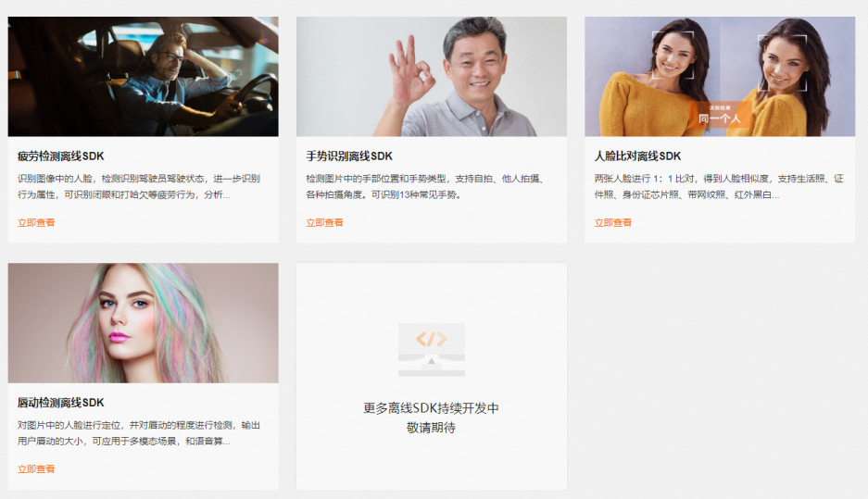Viewport: 868px width, 499px height.
Task: Open the 疲劳检测离线SDK title
Action: tap(61, 156)
